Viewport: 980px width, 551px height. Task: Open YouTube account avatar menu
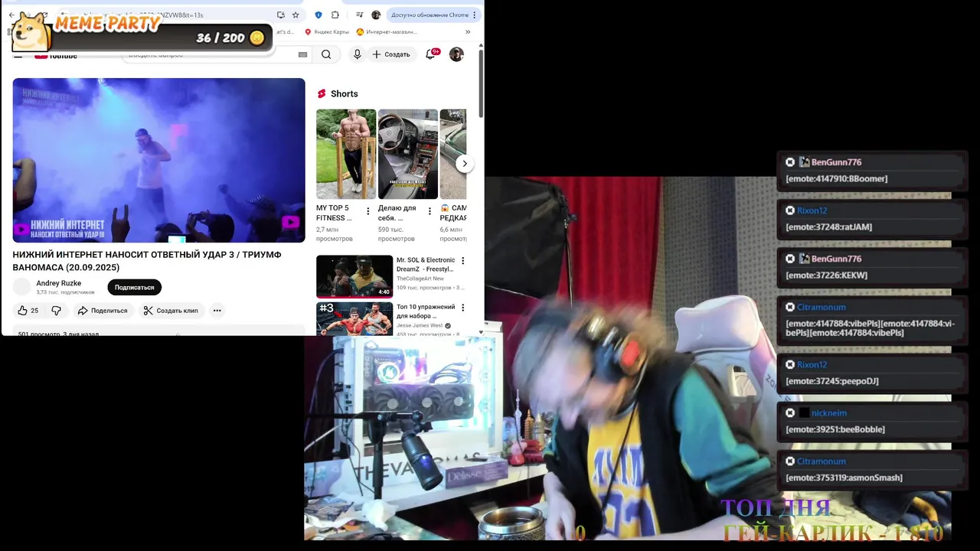click(x=456, y=54)
